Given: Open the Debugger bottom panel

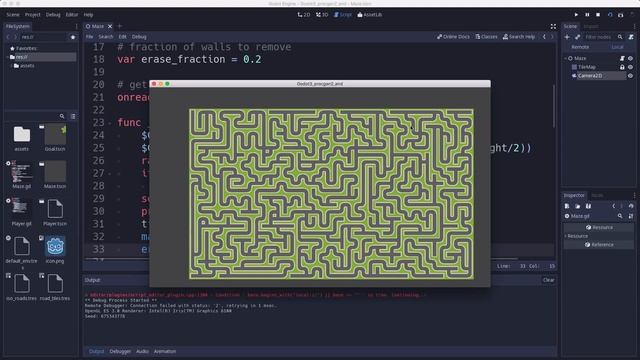Looking at the screenshot, I should pos(120,351).
